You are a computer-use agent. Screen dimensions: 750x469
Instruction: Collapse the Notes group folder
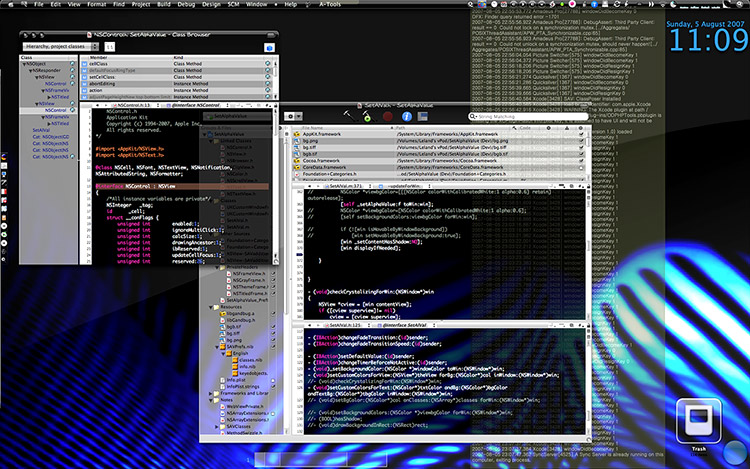pyautogui.click(x=210, y=400)
